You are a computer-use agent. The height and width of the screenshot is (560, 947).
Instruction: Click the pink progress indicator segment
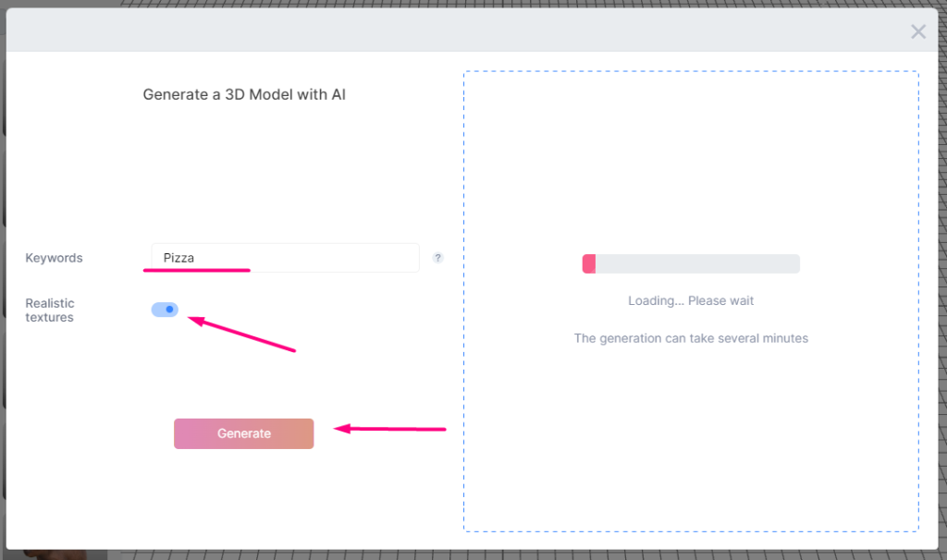click(x=588, y=263)
